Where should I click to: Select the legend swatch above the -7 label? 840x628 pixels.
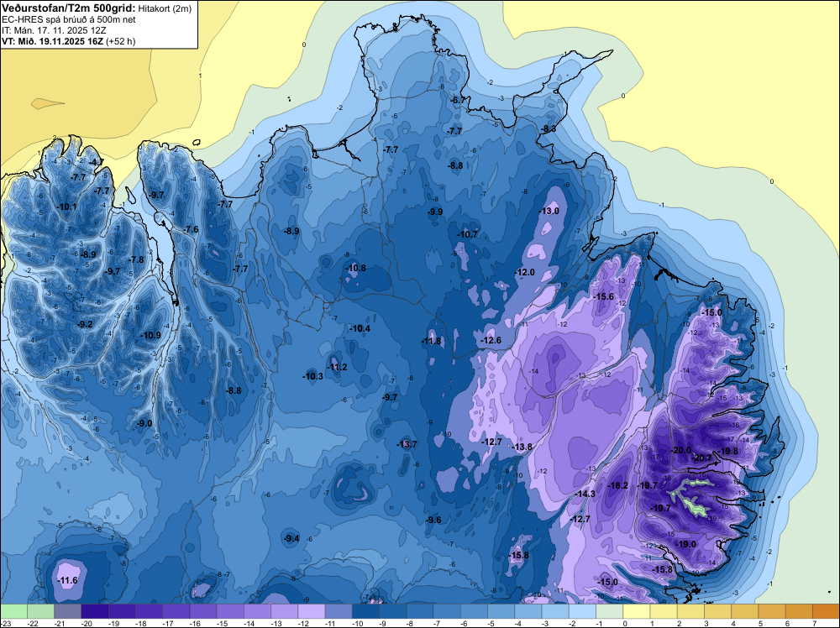click(448, 611)
